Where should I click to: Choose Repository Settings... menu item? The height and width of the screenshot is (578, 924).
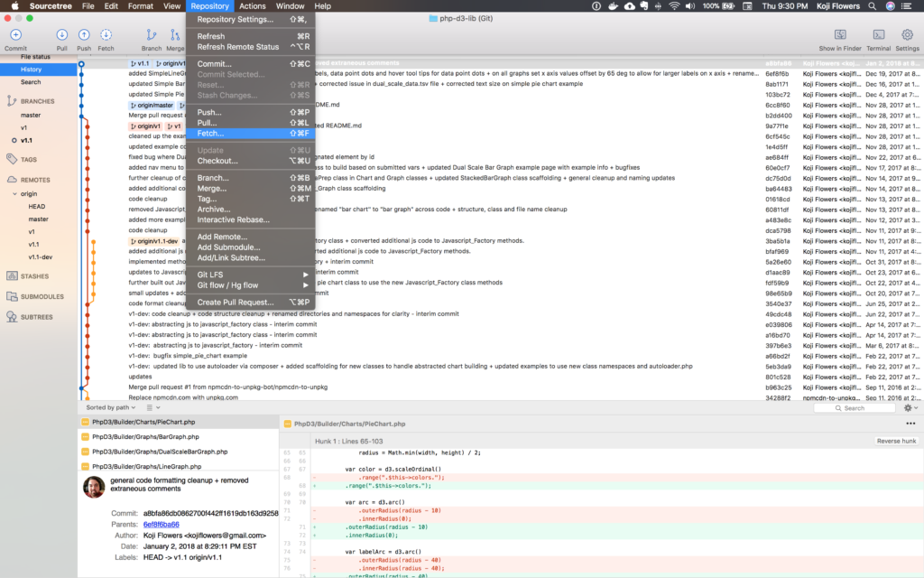tap(251, 20)
